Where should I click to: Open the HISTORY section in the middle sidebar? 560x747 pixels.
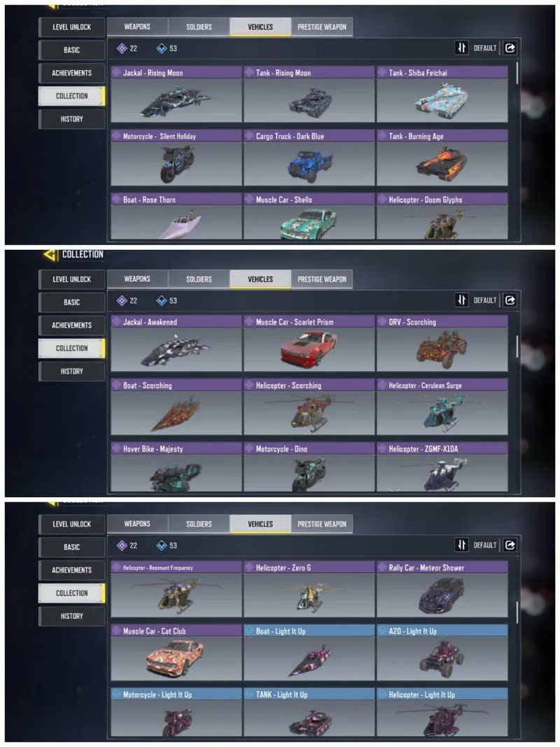(x=71, y=371)
